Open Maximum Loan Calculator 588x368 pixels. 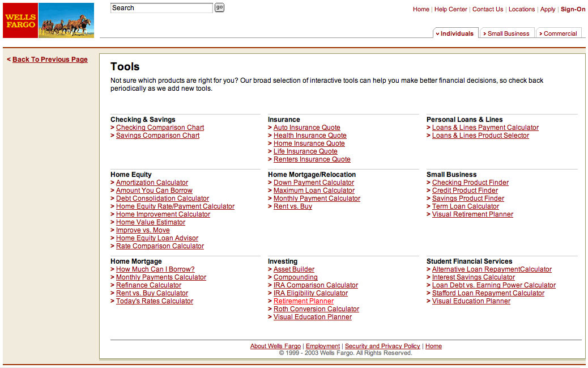[314, 191]
